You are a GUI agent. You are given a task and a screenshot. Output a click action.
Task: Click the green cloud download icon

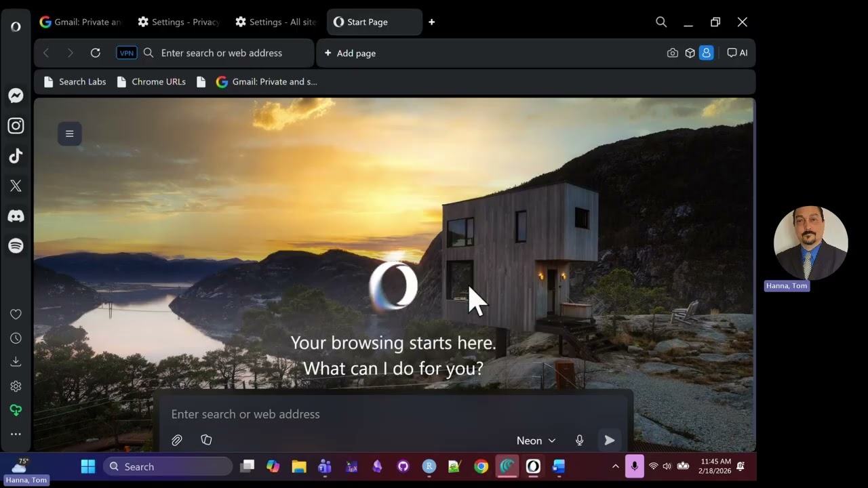(x=16, y=410)
